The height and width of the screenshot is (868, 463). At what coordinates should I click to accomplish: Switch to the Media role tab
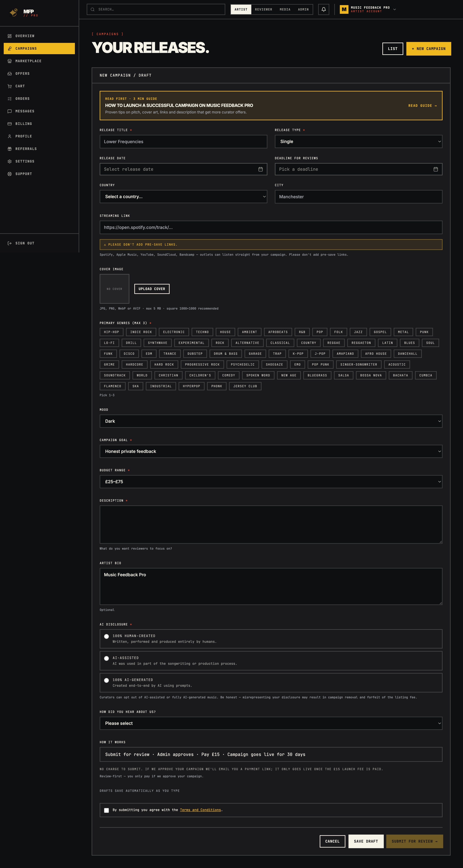(285, 9)
